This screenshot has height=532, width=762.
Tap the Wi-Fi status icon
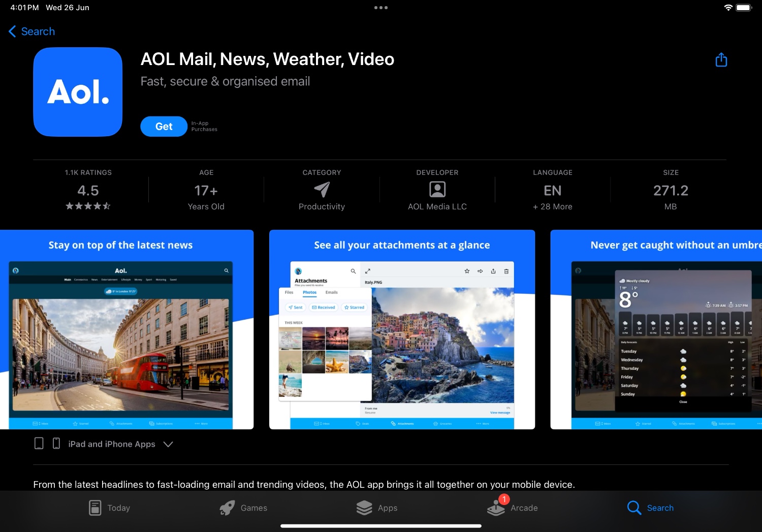coord(728,8)
